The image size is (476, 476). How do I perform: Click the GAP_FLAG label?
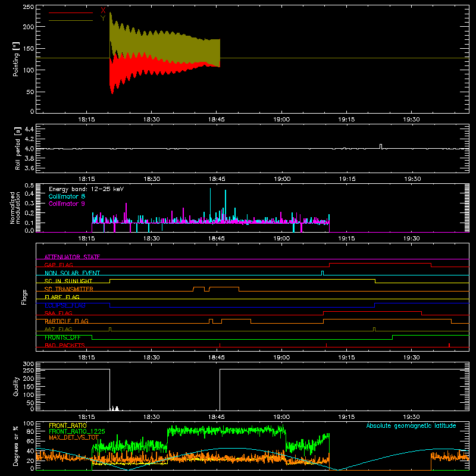[58, 265]
